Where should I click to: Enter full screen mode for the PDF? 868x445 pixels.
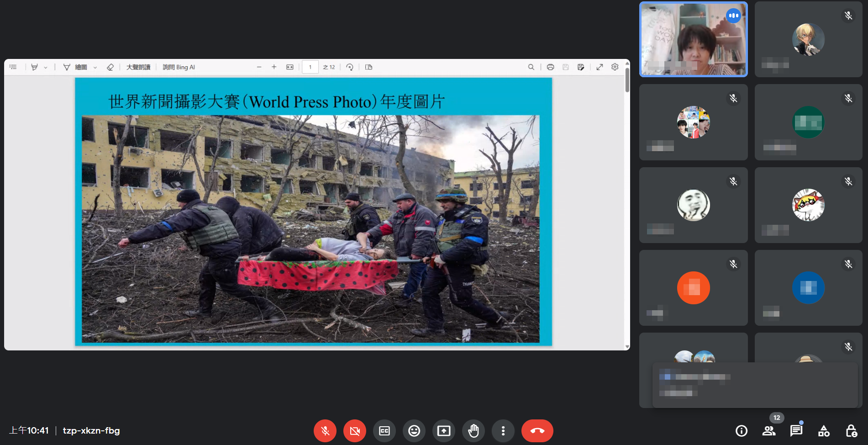pos(600,67)
